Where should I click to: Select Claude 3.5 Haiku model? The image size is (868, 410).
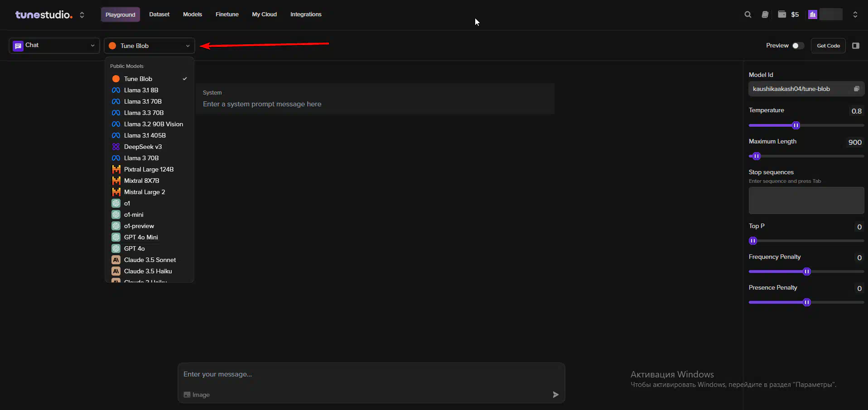[x=149, y=271]
